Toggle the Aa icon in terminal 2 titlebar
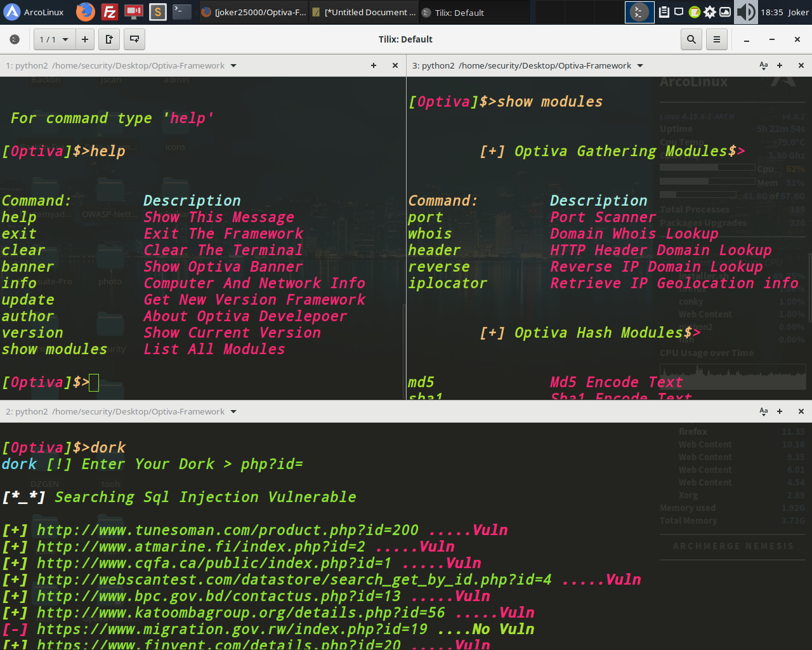The image size is (812, 650). click(764, 411)
